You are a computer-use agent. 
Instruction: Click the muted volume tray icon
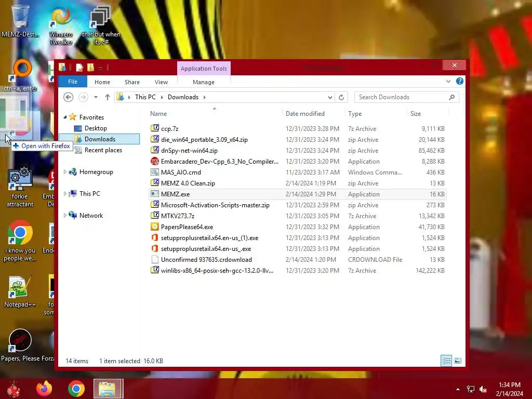click(483, 389)
